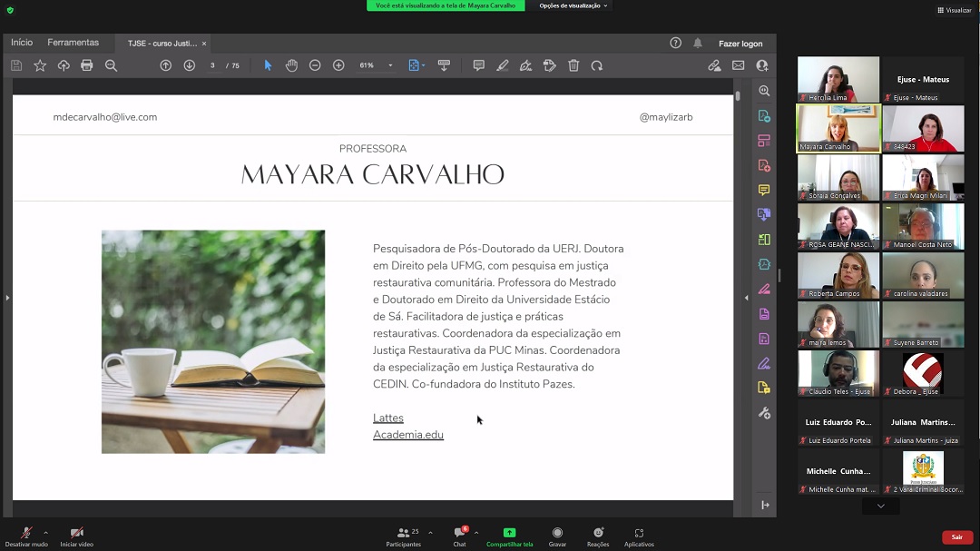This screenshot has height=551, width=980.
Task: Open the Início tab
Action: click(x=22, y=43)
